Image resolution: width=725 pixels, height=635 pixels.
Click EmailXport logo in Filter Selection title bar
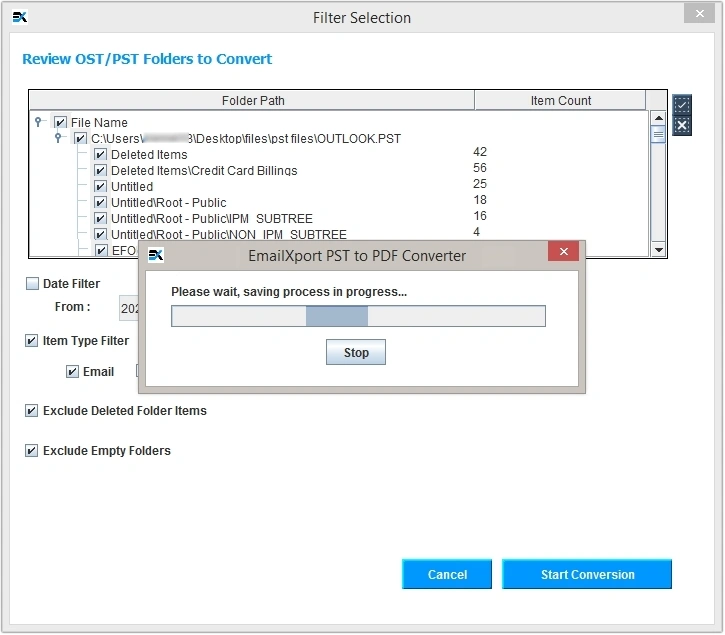pos(19,18)
